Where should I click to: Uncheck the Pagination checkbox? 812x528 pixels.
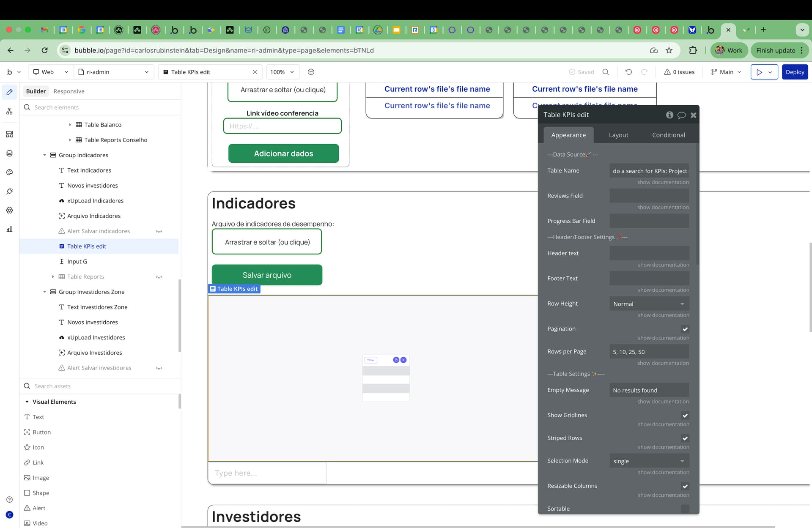click(x=685, y=329)
